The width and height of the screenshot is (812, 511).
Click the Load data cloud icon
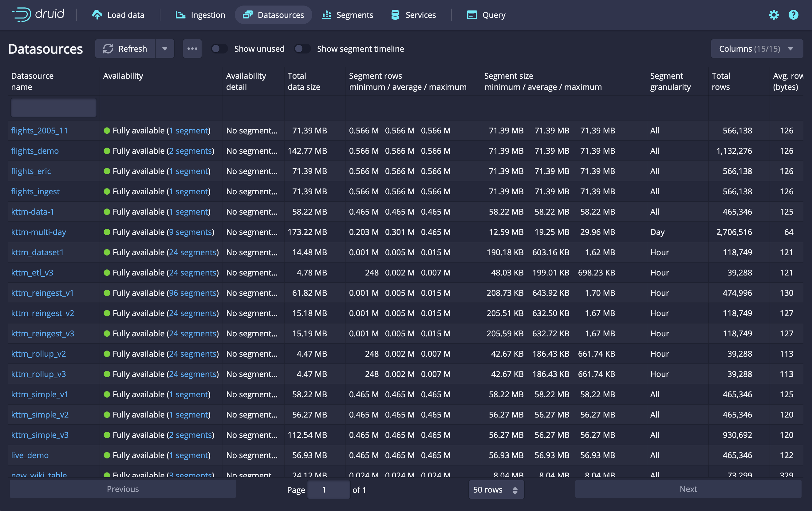pyautogui.click(x=97, y=15)
